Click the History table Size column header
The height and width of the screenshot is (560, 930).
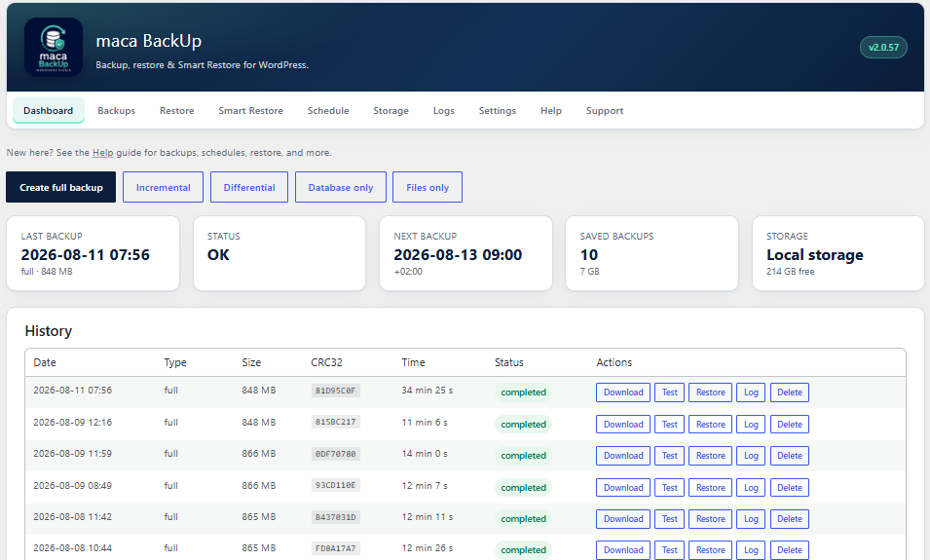click(251, 362)
